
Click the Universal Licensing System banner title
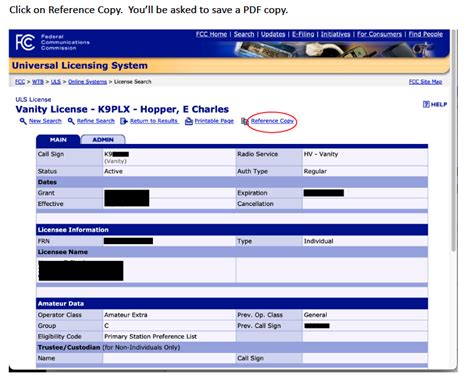click(x=80, y=66)
